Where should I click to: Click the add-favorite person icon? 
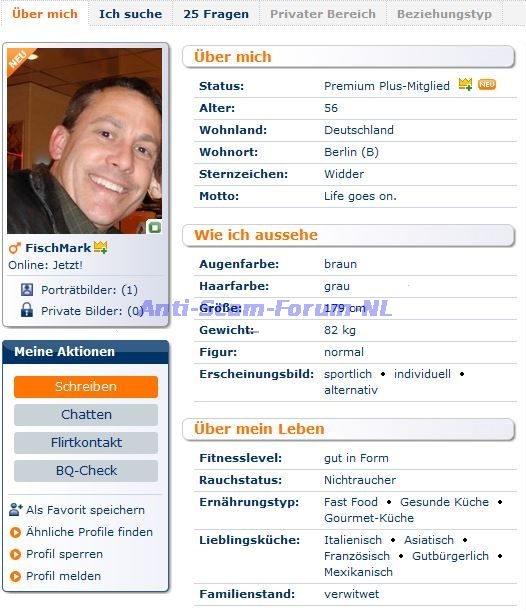(16, 509)
